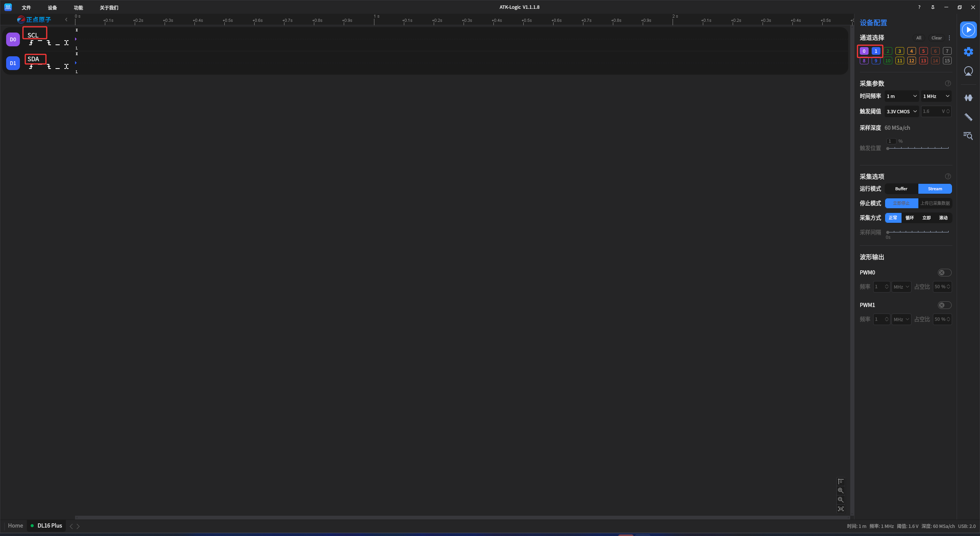Open PWM0 frequency unit MHz dropdown
Viewport: 980px width, 536px height.
coord(901,287)
